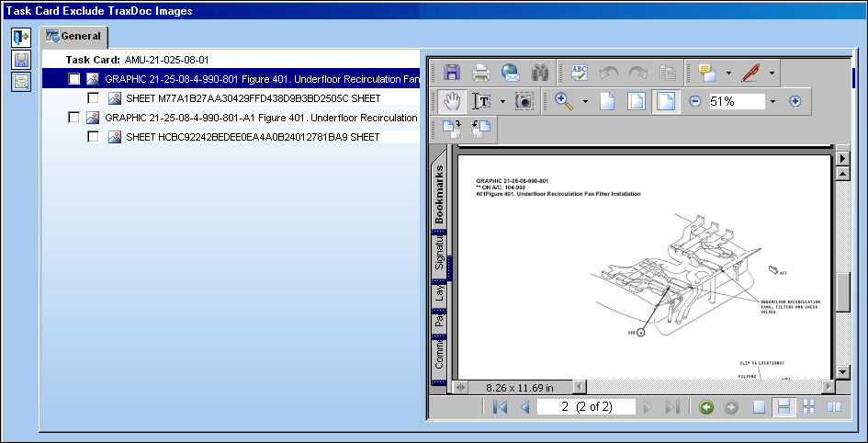
Task: Open search with the binoculars icon
Action: [x=540, y=73]
